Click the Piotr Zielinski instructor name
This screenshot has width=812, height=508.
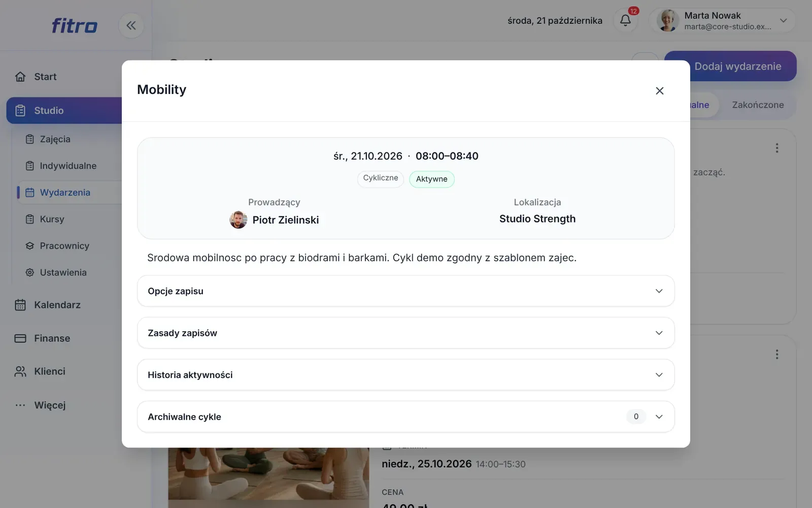(x=286, y=220)
